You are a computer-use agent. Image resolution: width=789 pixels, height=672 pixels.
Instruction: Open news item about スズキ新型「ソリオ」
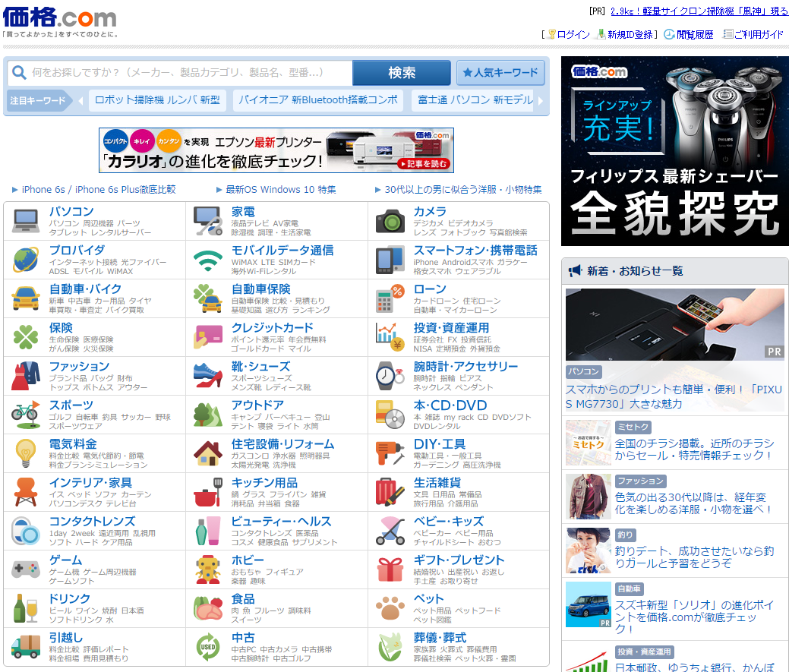coord(693,617)
